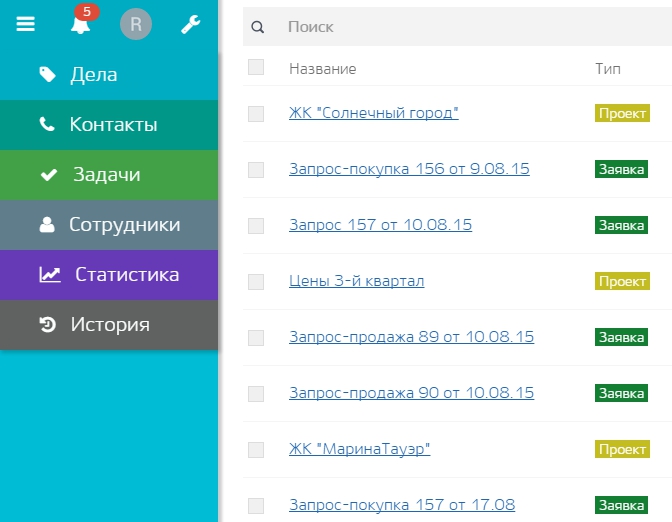
Task: Check the ЖК "МаринаТауэр" checkbox
Action: click(256, 450)
